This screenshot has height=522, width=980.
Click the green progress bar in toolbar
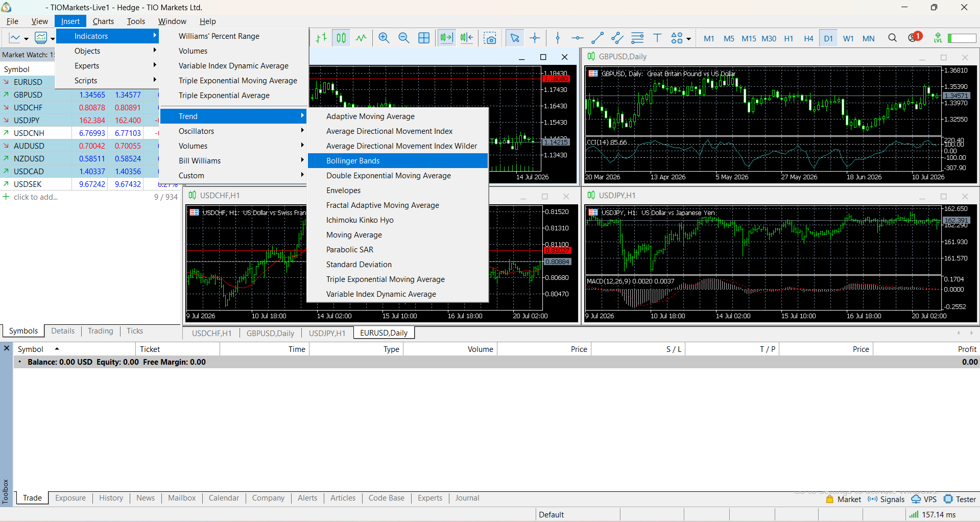click(x=962, y=38)
